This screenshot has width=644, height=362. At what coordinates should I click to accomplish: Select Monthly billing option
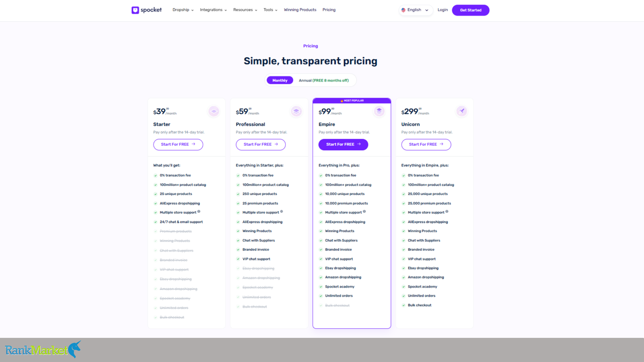[280, 80]
